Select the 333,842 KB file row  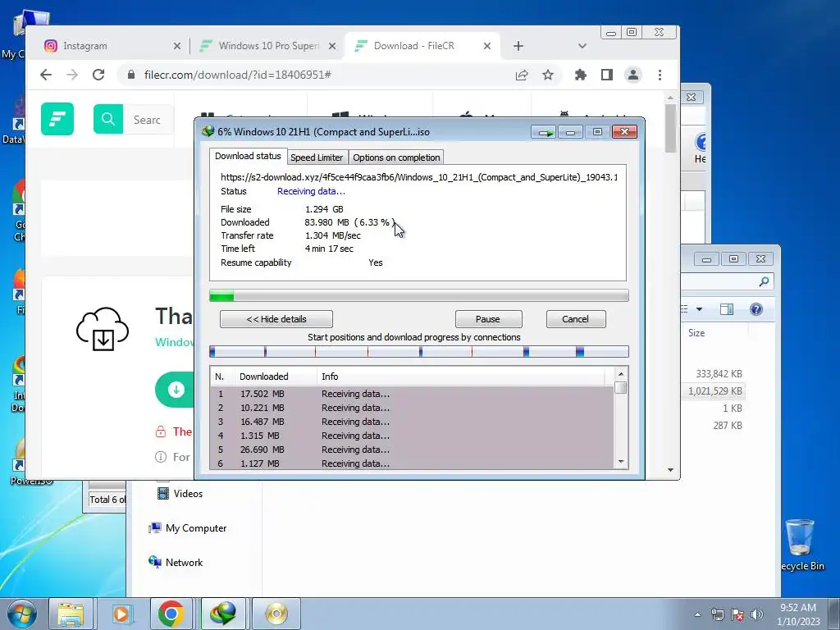714,374
